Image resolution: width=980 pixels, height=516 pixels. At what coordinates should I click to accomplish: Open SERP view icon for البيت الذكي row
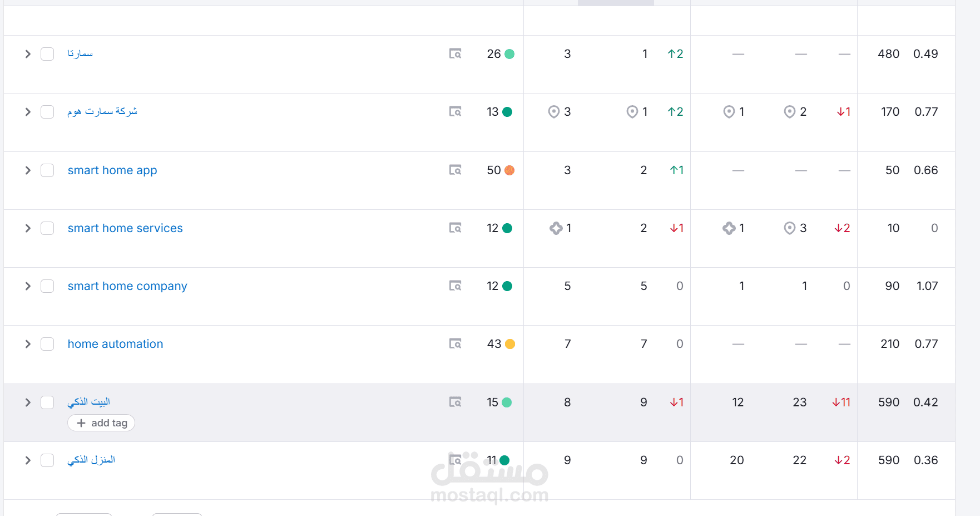coord(455,402)
